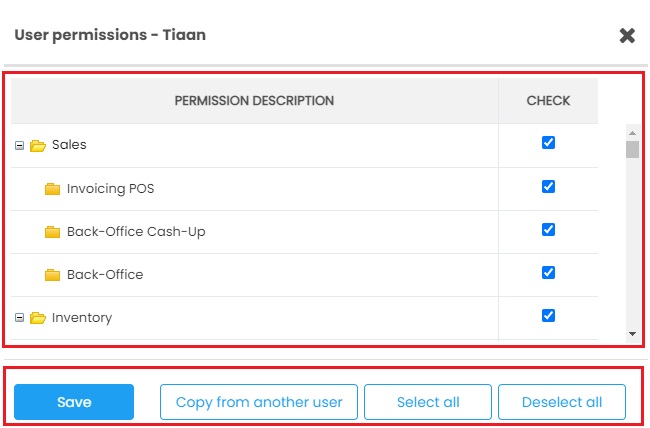The height and width of the screenshot is (428, 650).
Task: Click the Back-Office Cash-Up folder icon
Action: (x=53, y=232)
